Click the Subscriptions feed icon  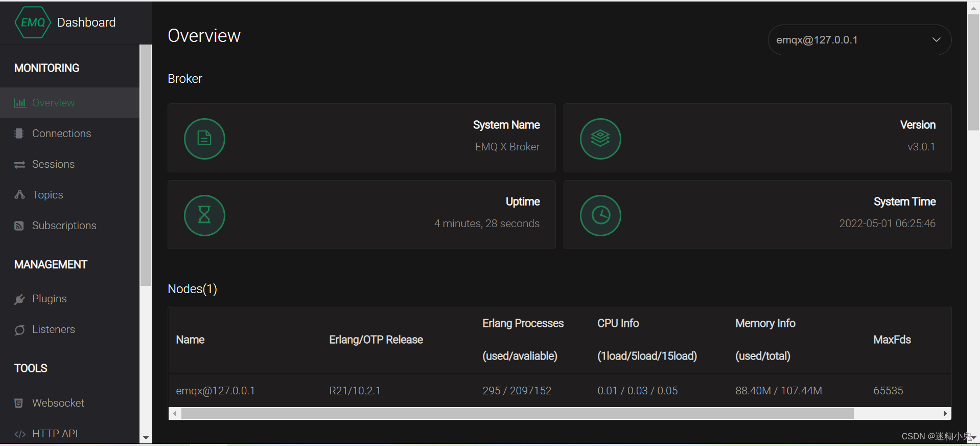point(19,226)
